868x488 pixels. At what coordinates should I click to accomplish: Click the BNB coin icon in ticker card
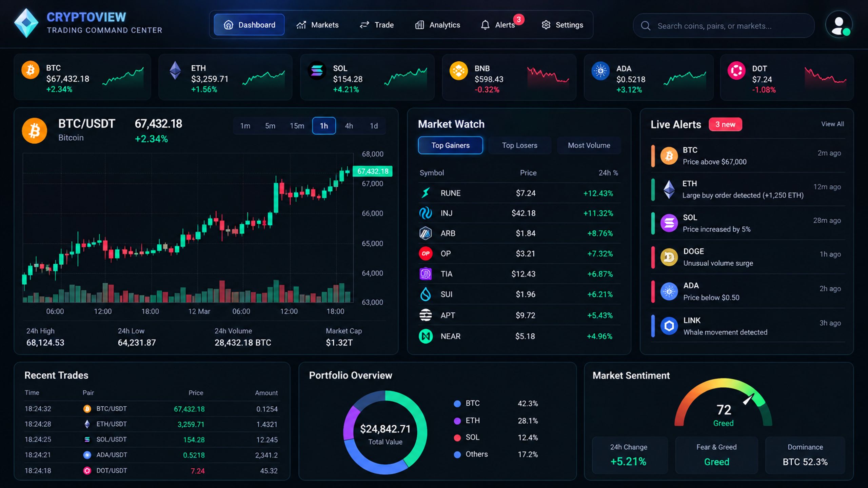458,71
